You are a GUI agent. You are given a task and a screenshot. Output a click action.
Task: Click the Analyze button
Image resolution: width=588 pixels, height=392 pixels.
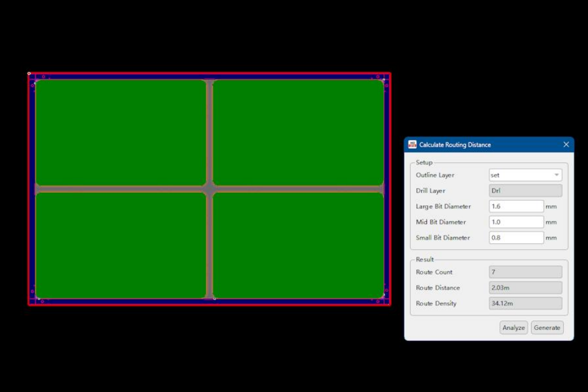[513, 327]
